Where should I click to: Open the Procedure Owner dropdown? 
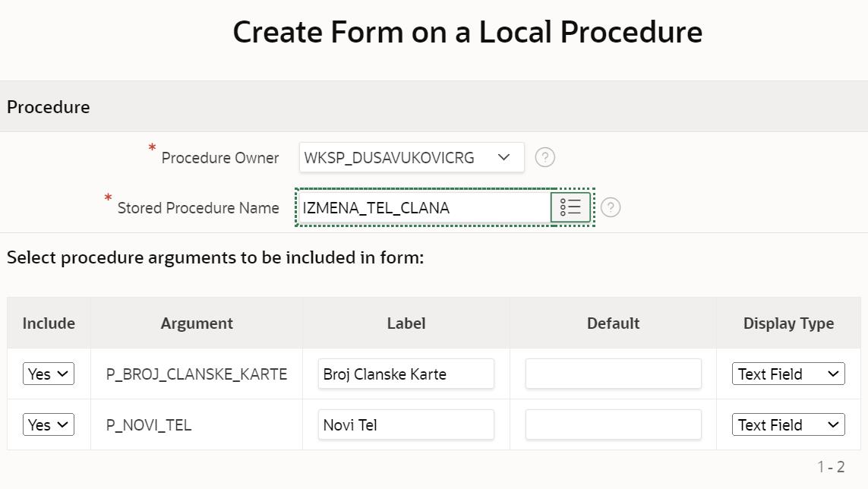pyautogui.click(x=411, y=157)
